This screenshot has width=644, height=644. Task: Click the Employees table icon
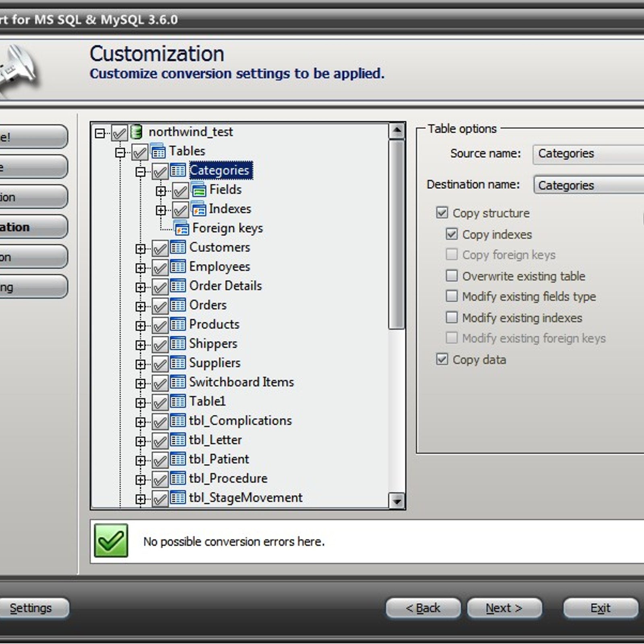[178, 266]
